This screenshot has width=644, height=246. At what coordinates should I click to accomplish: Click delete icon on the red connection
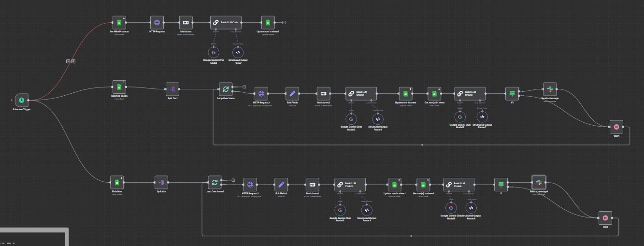point(73,61)
